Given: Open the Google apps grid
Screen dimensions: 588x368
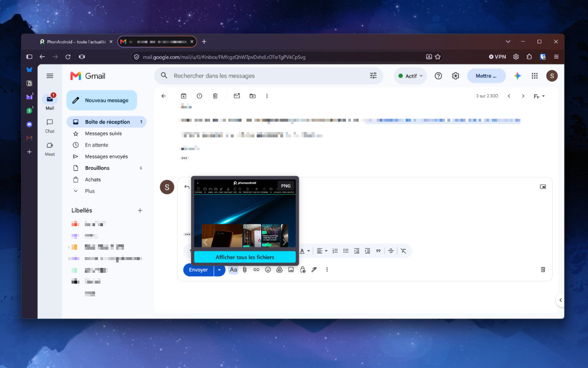Looking at the screenshot, I should coord(535,76).
